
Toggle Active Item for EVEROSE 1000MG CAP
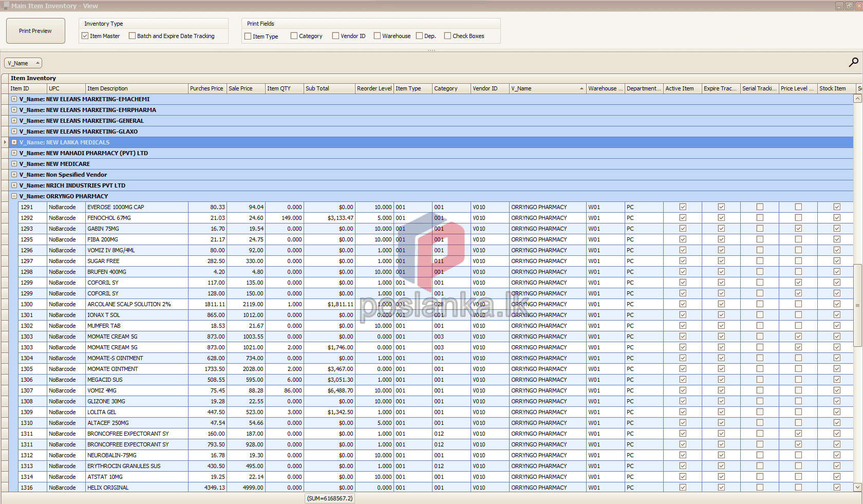click(683, 207)
